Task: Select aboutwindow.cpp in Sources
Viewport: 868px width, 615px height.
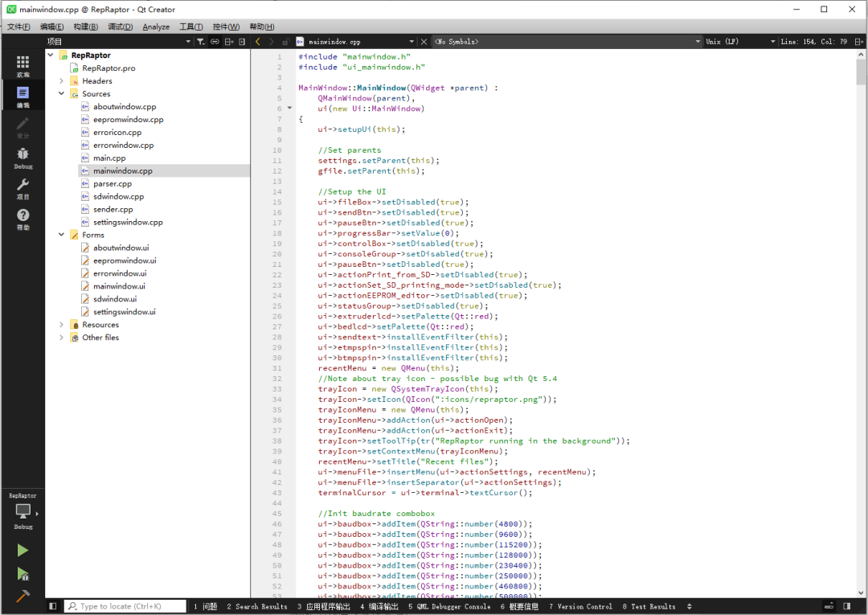Action: coord(125,106)
